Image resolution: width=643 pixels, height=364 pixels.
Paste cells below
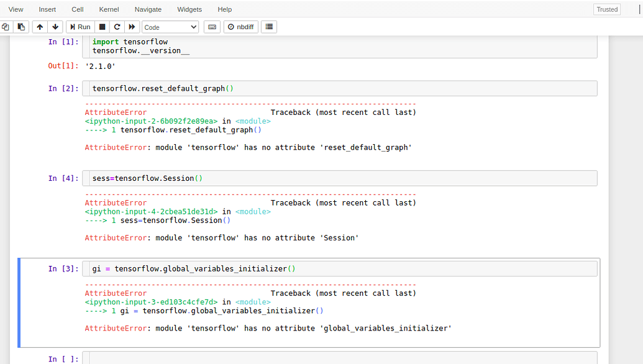[x=21, y=27]
